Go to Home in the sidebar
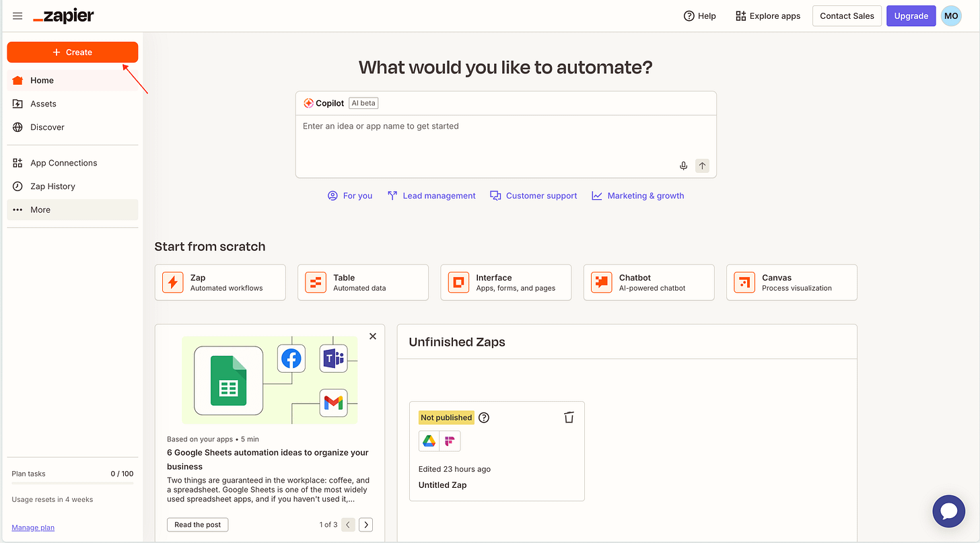The height and width of the screenshot is (543, 980). tap(73, 80)
